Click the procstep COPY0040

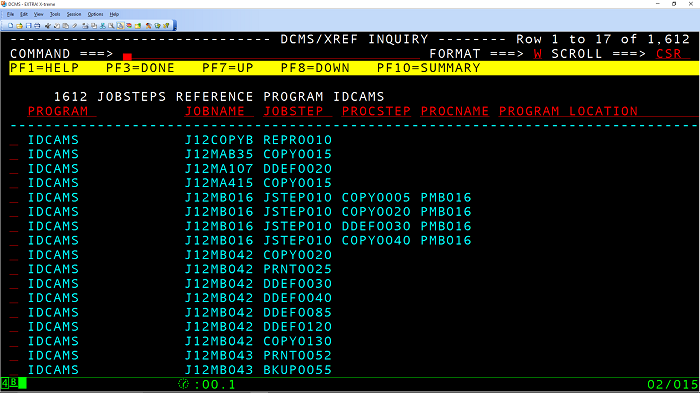376,241
